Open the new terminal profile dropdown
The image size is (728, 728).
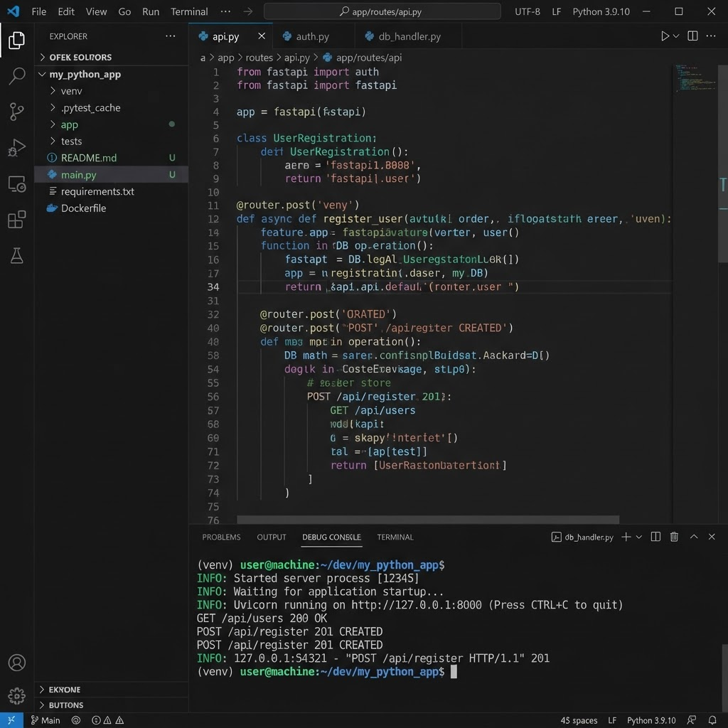[639, 537]
